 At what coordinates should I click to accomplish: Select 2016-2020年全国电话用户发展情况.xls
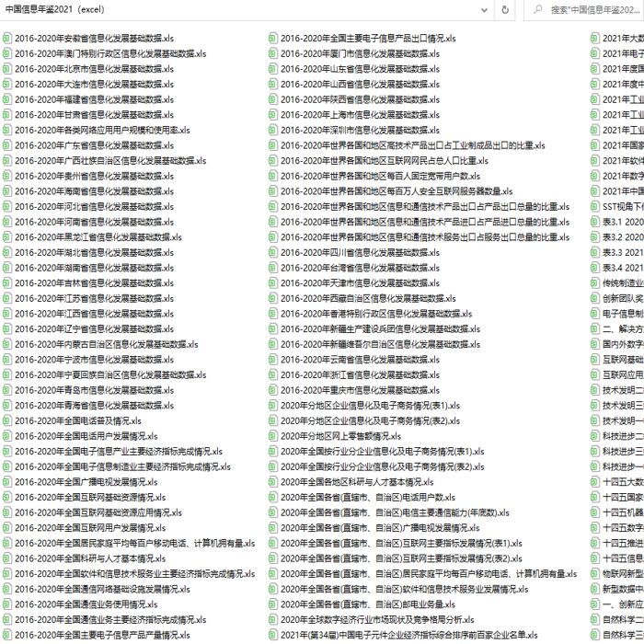click(86, 436)
